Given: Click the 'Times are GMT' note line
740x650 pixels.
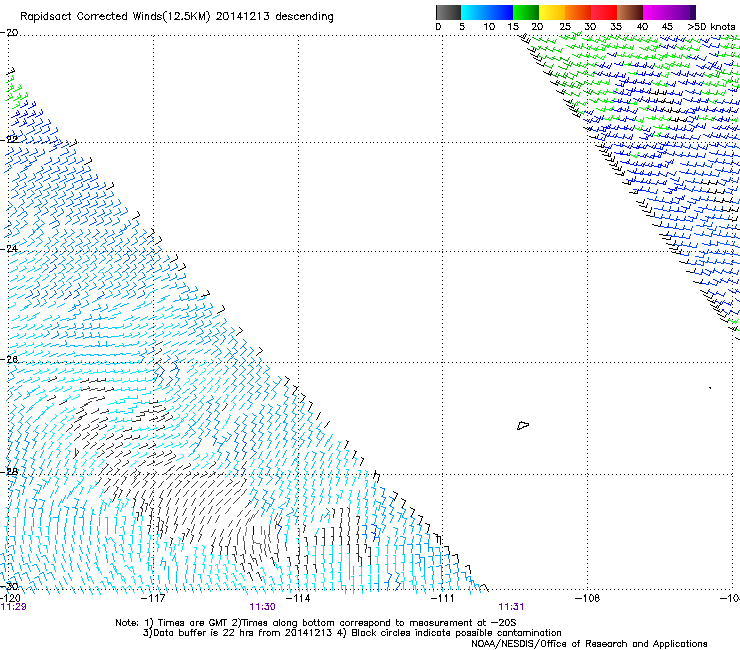Looking at the screenshot, I should (x=316, y=623).
